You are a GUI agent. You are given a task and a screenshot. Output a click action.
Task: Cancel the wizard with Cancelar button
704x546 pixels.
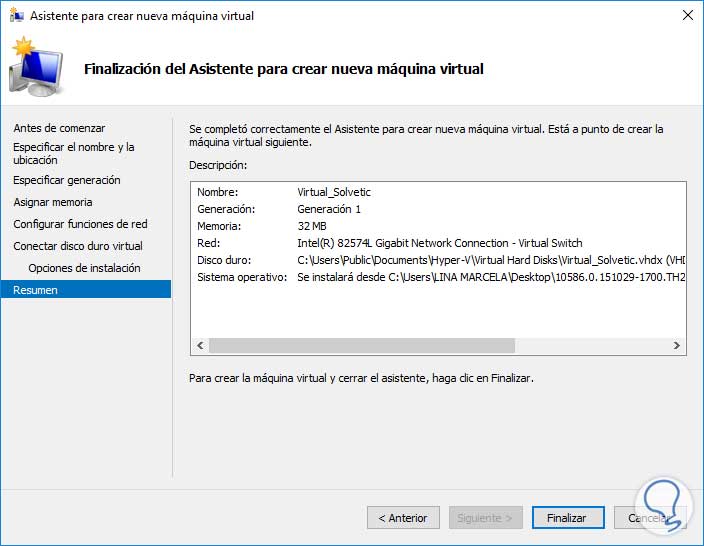(x=650, y=518)
